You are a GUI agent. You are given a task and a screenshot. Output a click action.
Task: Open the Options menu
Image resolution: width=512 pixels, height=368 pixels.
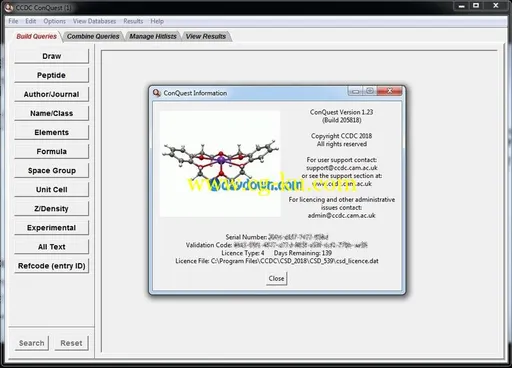[54, 21]
